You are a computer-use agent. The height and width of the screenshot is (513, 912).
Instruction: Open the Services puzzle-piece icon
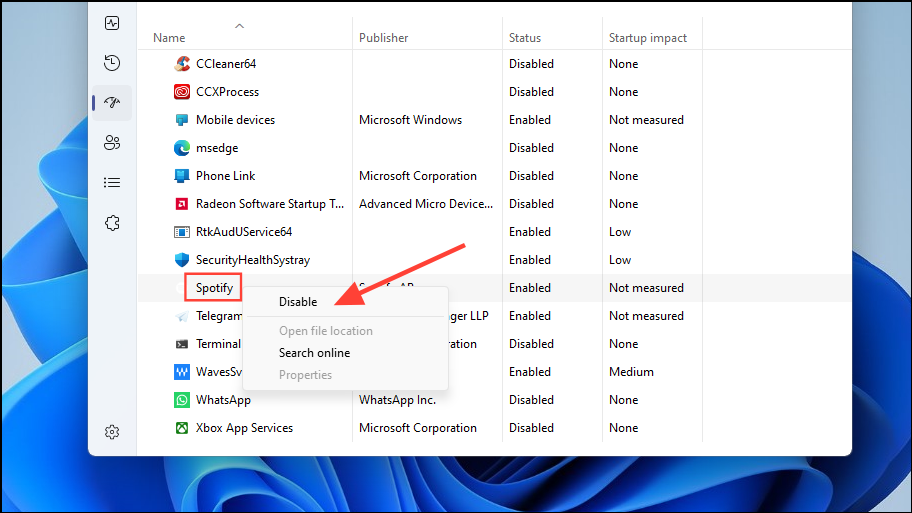(112, 223)
